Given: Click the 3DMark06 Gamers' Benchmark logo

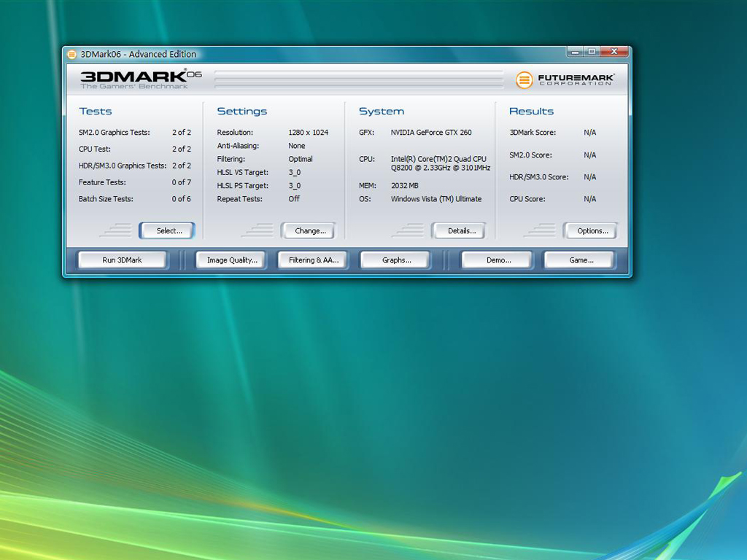Looking at the screenshot, I should point(141,79).
